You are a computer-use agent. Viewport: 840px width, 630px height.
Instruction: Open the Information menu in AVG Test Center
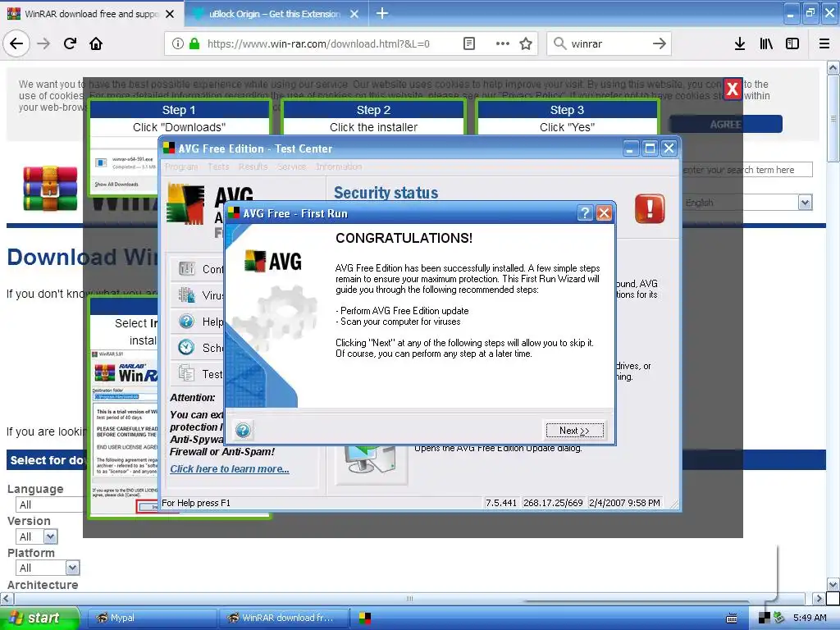tap(339, 167)
